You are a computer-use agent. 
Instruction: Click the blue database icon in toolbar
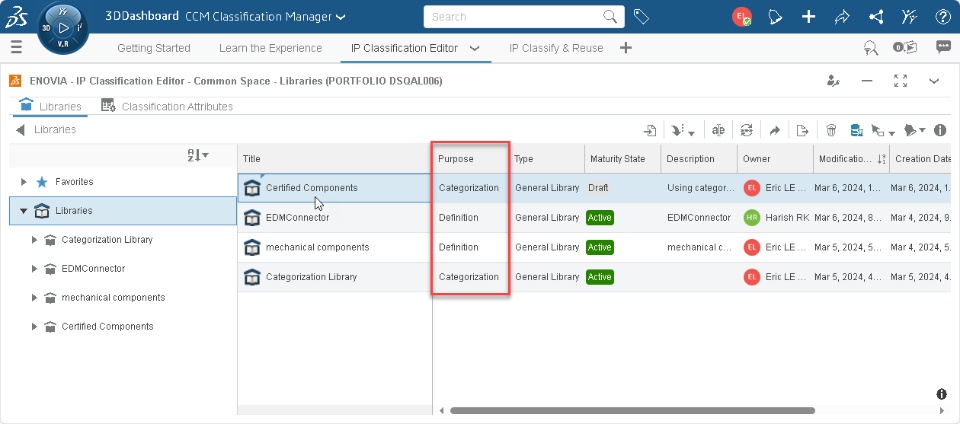(856, 130)
